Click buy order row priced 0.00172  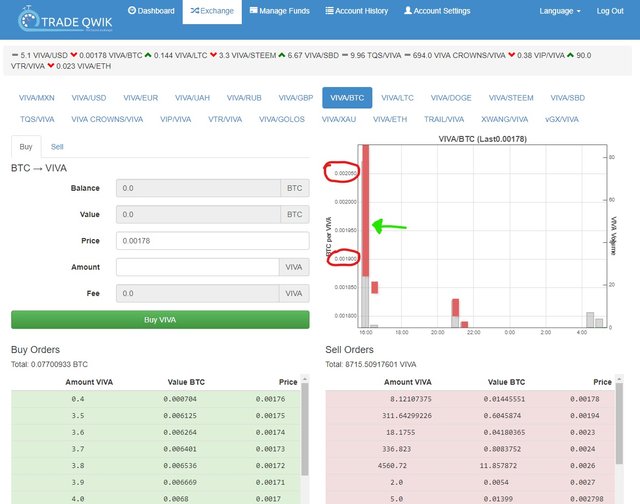(156, 466)
